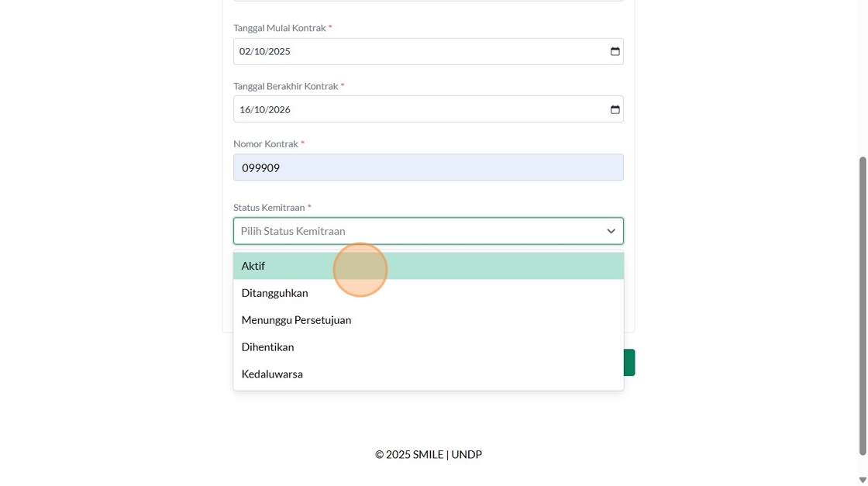Viewport: 868px width, 486px height.
Task: Click the year 2025 in start date field
Action: (279, 51)
